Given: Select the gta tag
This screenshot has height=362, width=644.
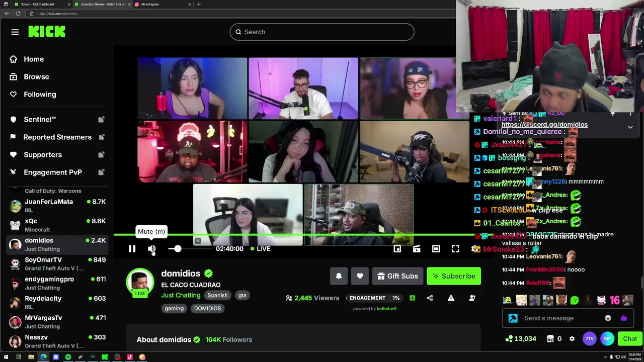Looking at the screenshot, I should [242, 295].
